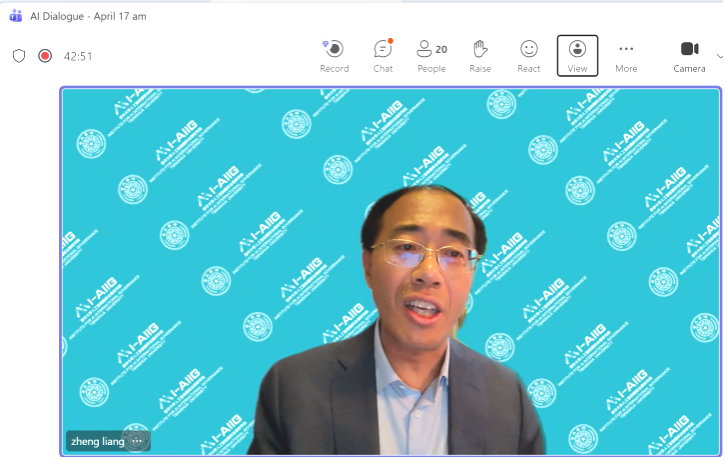Open options next to zheng liang
This screenshot has height=461, width=727.
(138, 441)
